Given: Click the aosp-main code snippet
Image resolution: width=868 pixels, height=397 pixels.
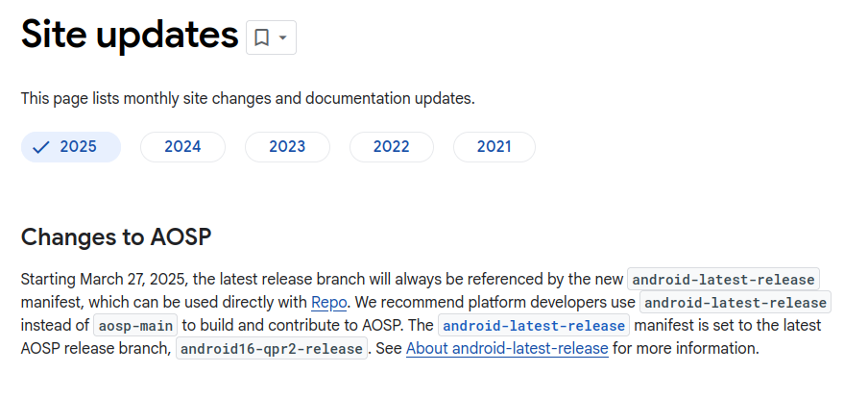Looking at the screenshot, I should 135,325.
